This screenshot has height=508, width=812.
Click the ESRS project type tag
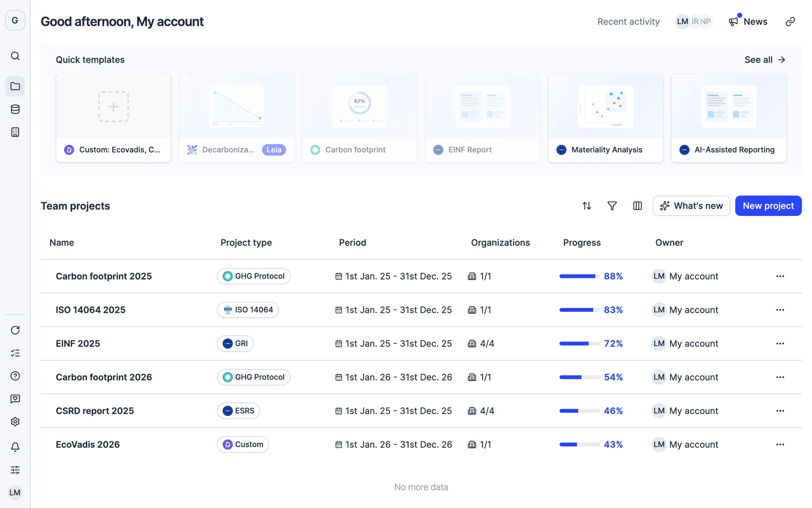click(238, 411)
